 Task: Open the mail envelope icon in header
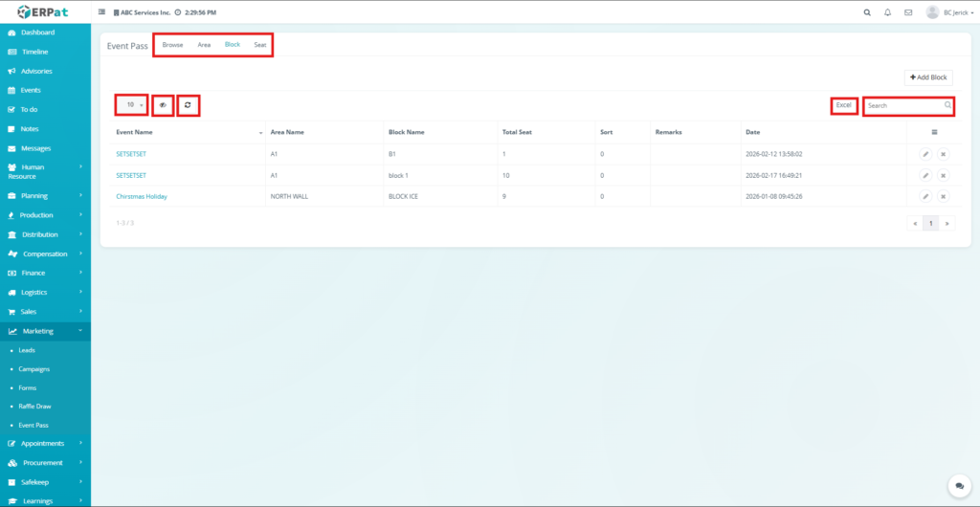pos(907,12)
